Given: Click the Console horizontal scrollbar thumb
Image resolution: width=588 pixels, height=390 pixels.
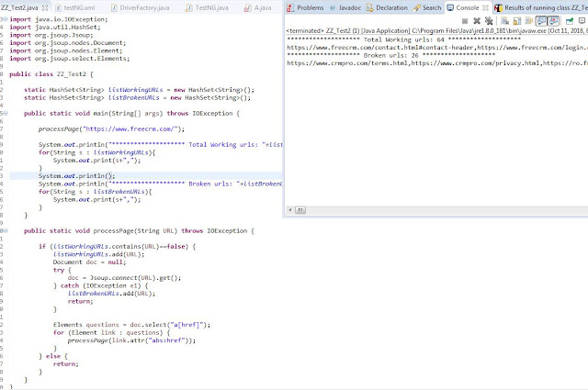Looking at the screenshot, I should click(300, 210).
